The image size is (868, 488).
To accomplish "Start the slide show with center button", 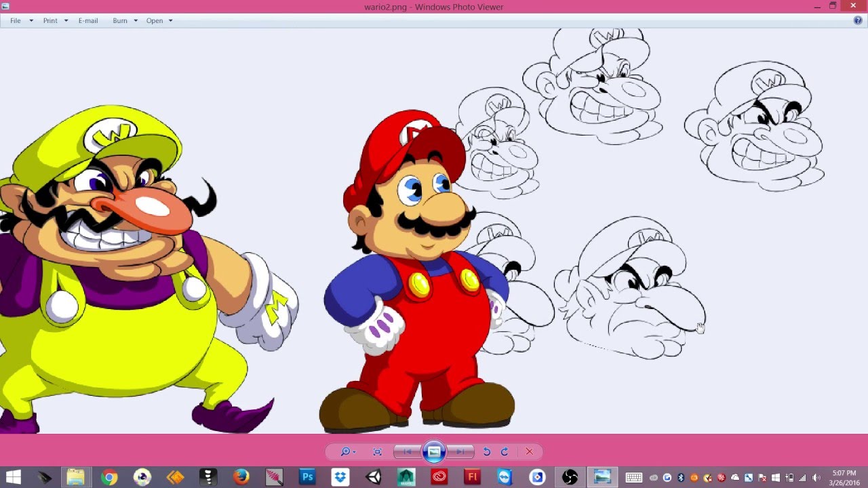I will [434, 452].
